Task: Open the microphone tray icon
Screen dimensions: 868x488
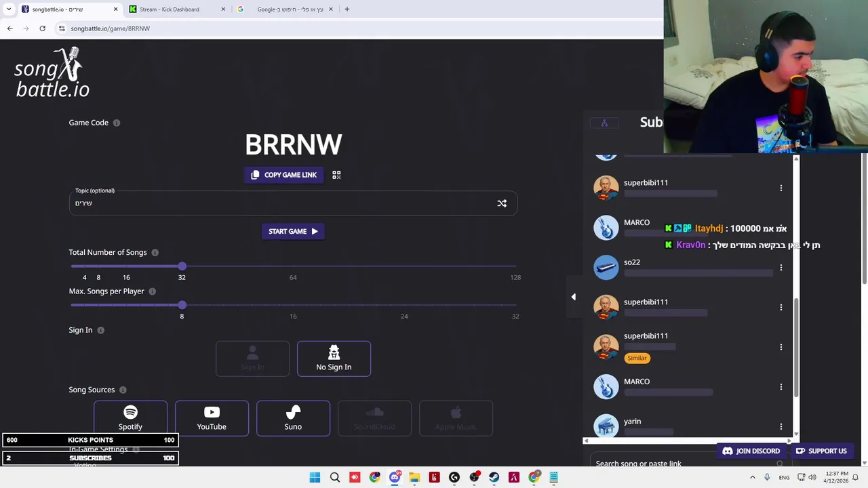Action: click(x=767, y=477)
